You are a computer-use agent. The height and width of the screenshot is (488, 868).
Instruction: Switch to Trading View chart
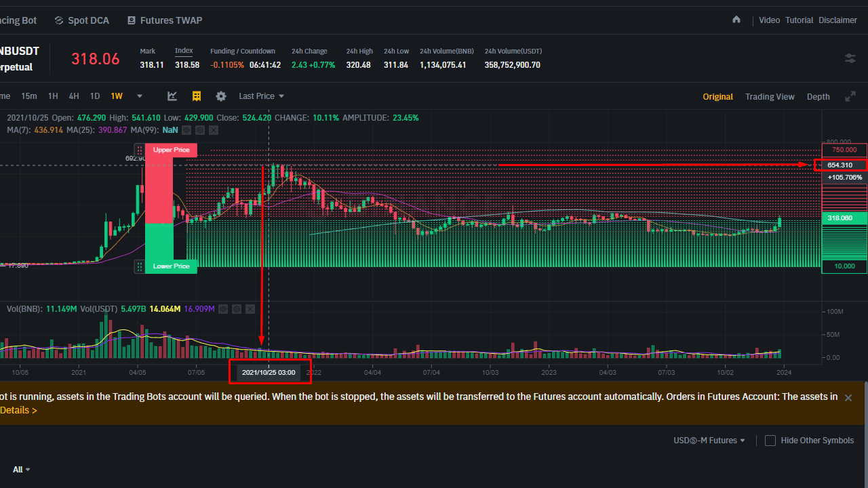770,97
